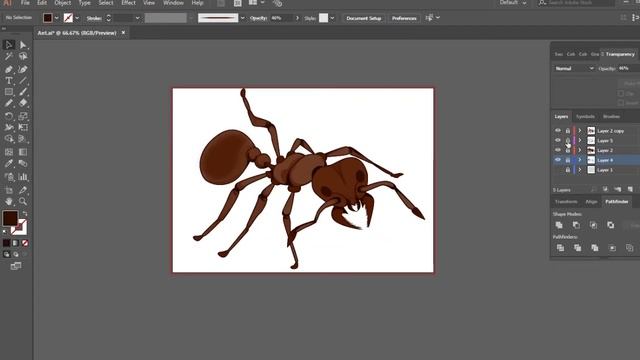Click Minus Front shape mode icon
The height and width of the screenshot is (360, 640).
[576, 225]
